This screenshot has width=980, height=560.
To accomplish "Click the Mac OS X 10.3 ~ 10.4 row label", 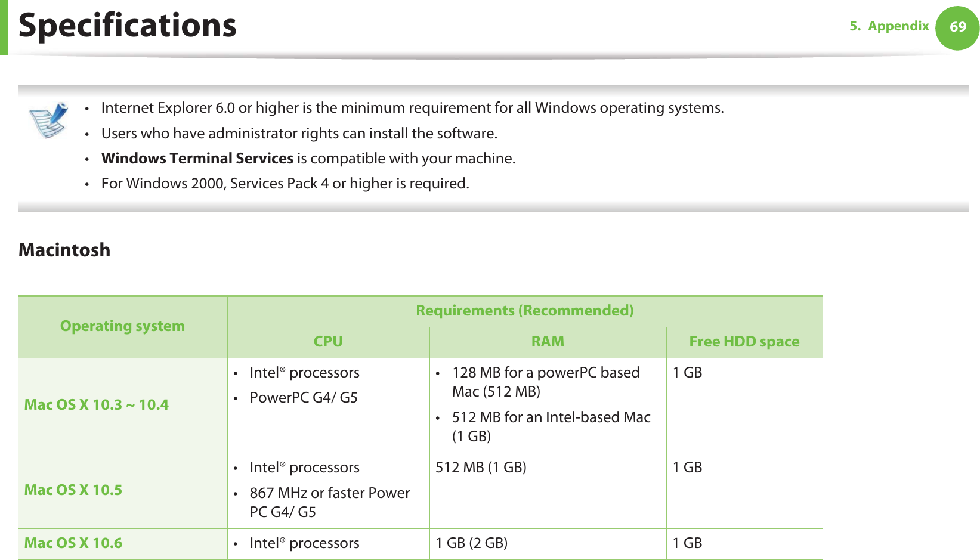I will tap(97, 405).
